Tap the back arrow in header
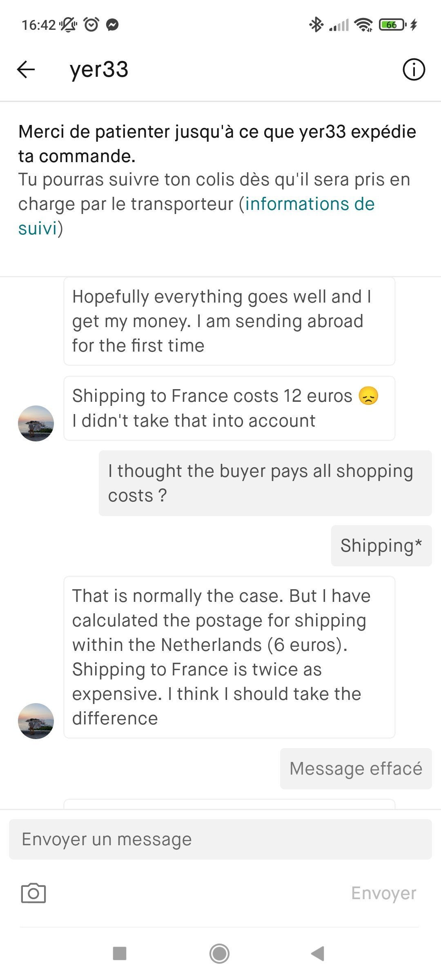The image size is (441, 980). [26, 69]
